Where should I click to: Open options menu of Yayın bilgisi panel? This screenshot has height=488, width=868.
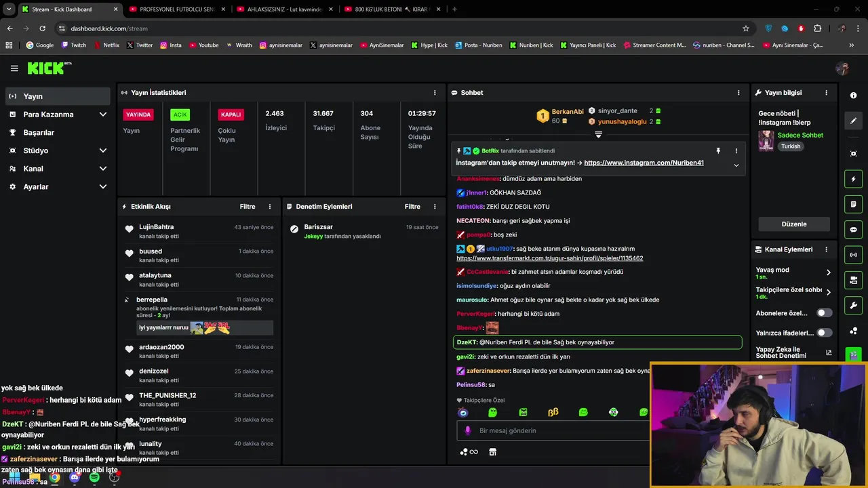click(826, 93)
